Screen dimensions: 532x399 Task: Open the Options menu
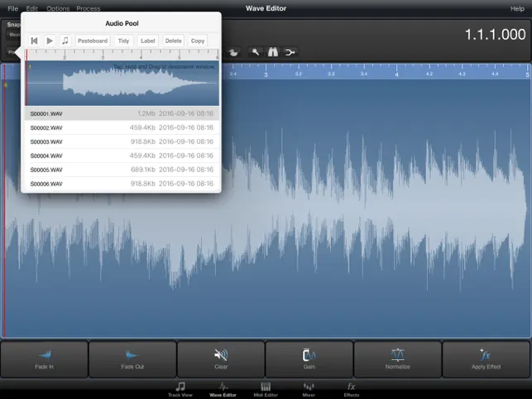coord(58,8)
